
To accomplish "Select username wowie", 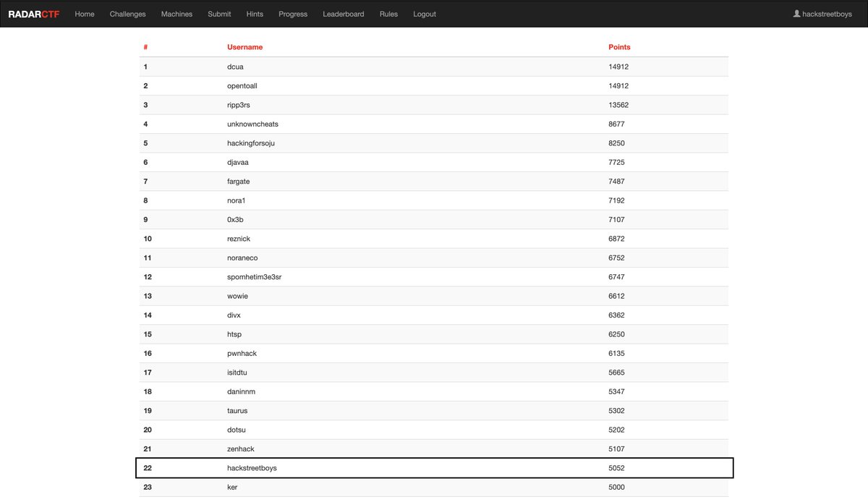I will pyautogui.click(x=237, y=296).
